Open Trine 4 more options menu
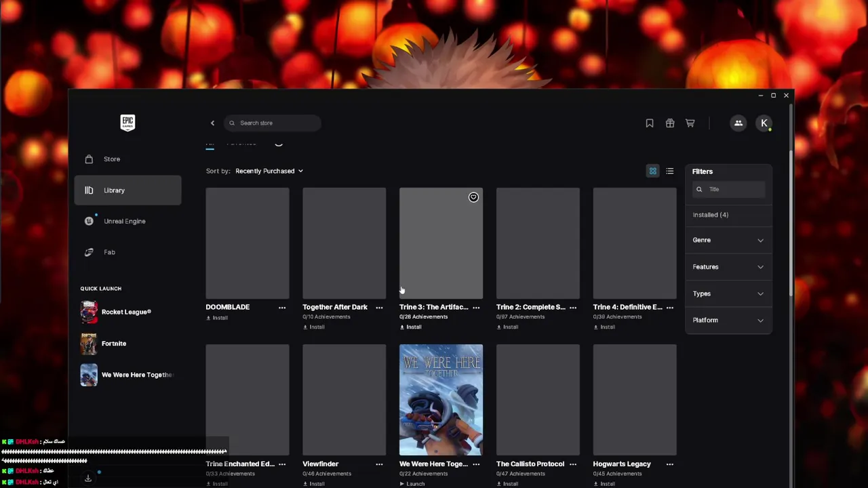The height and width of the screenshot is (488, 868). (x=670, y=307)
